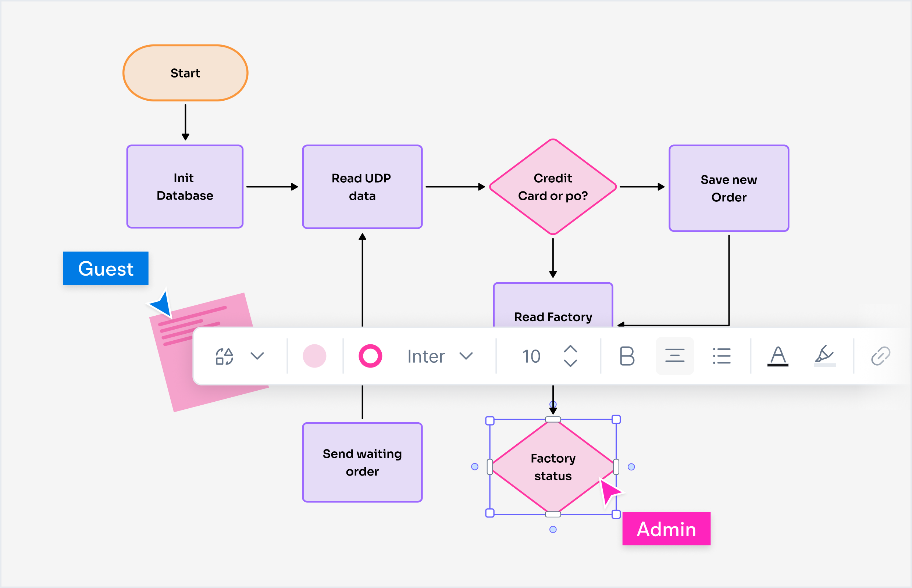Image resolution: width=912 pixels, height=588 pixels.
Task: Apply bulleted list formatting
Action: click(x=722, y=356)
